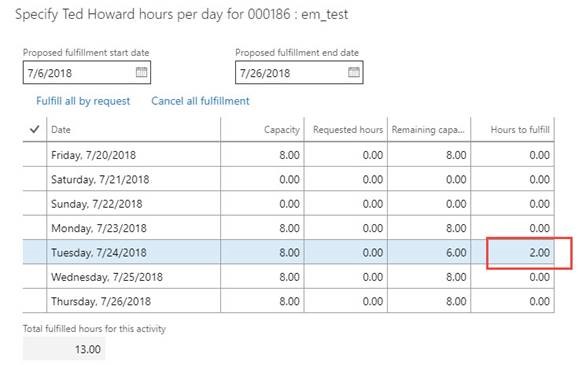Edit Hours to fulfill for Tuesday 7/24/2018
The image size is (586, 365).
pos(512,252)
